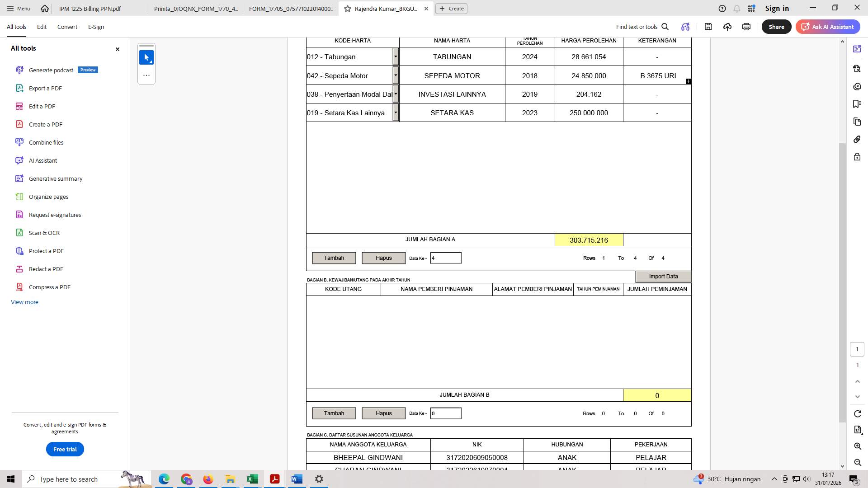Select the protect lock icon in right sidebar

(857, 157)
